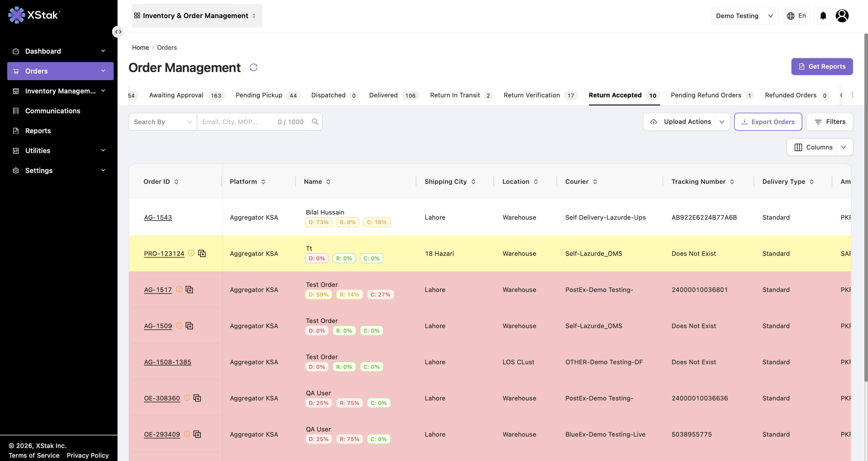Expand the Columns dropdown arrow
This screenshot has height=461, width=868.
844,147
